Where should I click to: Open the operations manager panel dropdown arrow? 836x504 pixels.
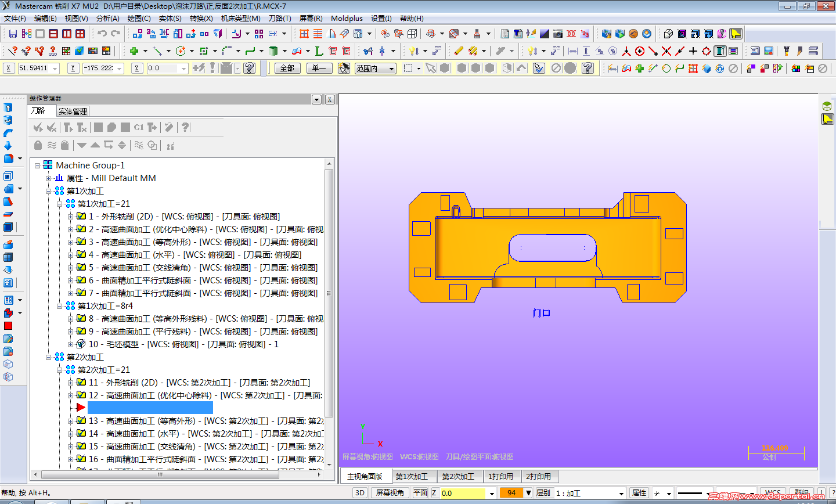[x=317, y=99]
